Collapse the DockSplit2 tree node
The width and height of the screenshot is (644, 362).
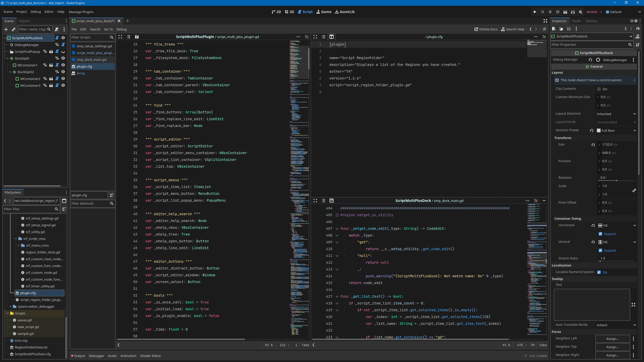[x=10, y=72]
